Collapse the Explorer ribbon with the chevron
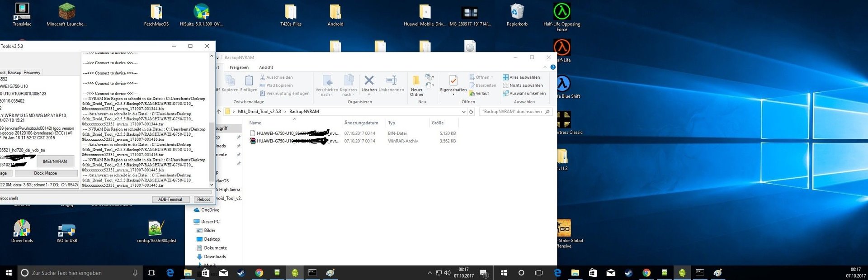The width and height of the screenshot is (868, 280). coord(545,67)
